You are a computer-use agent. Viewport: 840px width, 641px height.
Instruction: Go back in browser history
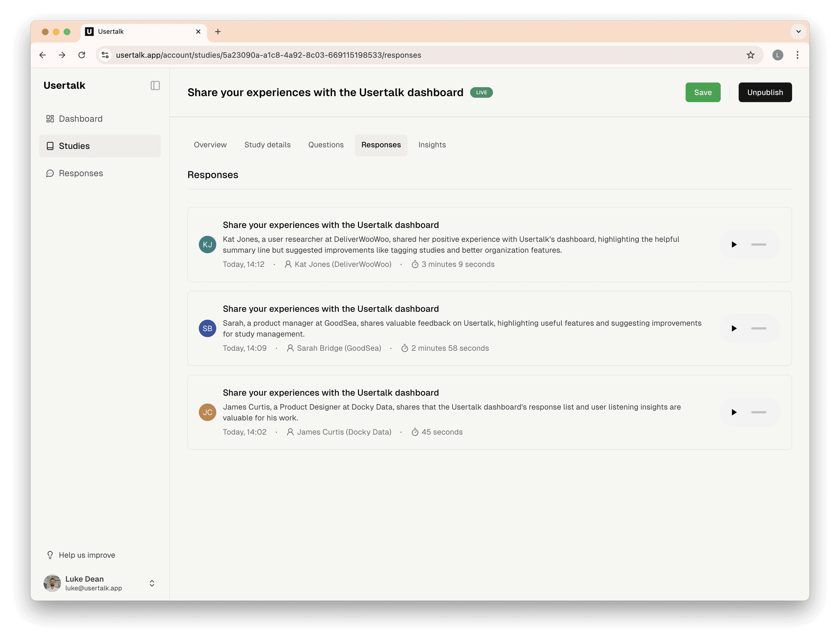tap(43, 55)
